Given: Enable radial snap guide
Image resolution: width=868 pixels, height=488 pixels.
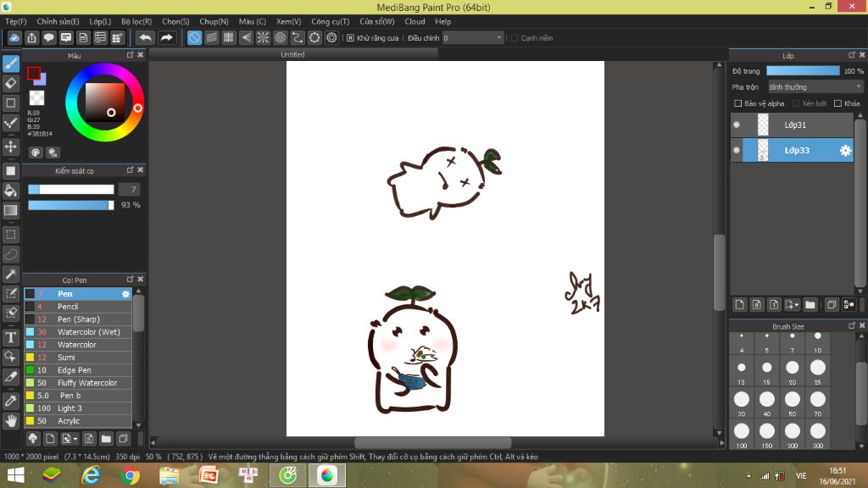Looking at the screenshot, I should pos(263,37).
